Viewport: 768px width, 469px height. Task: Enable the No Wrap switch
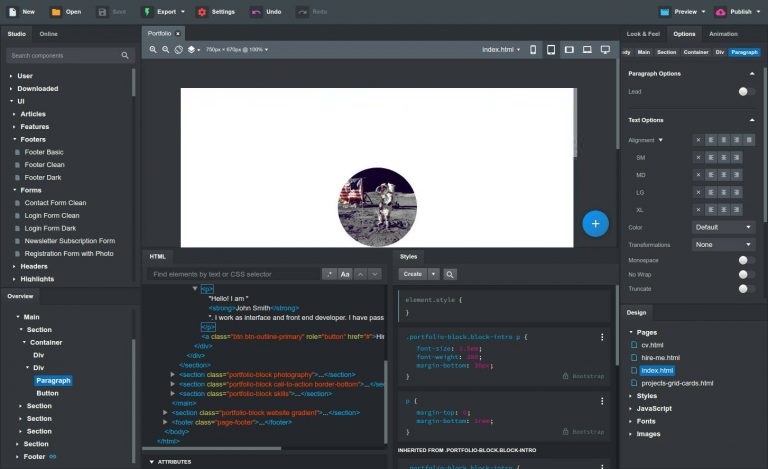(746, 275)
